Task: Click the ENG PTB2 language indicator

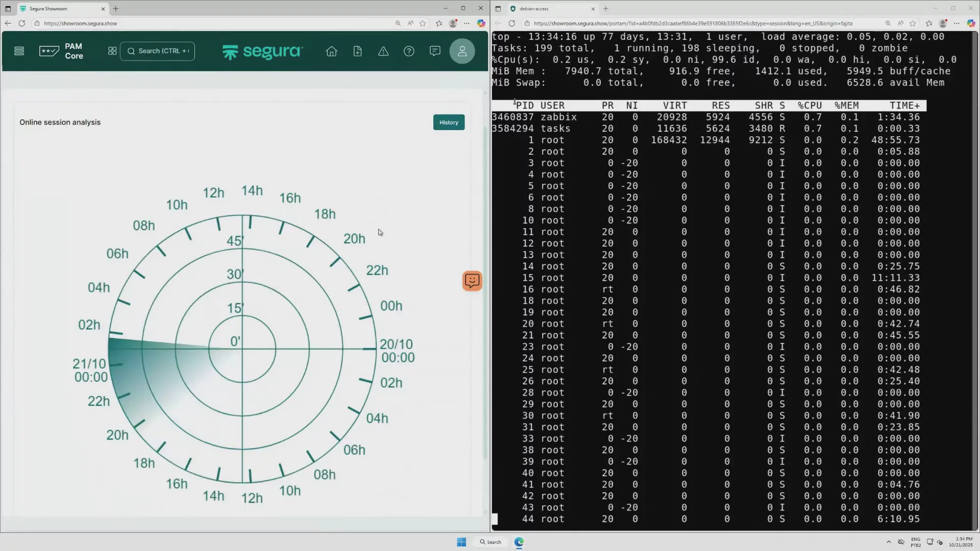Action: (916, 542)
